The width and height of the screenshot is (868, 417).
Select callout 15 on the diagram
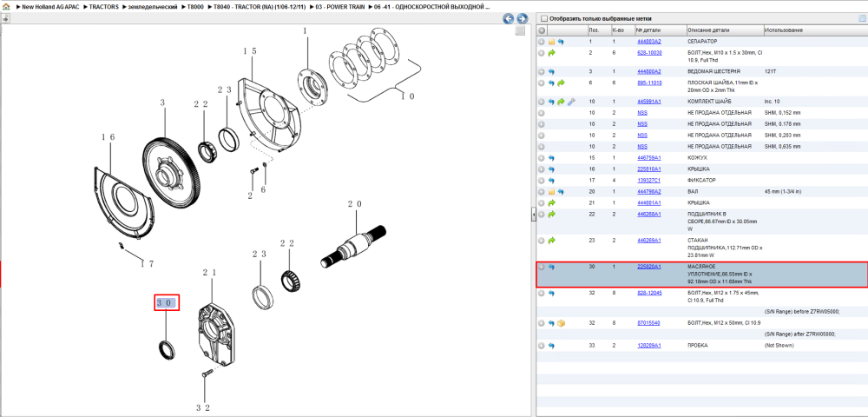[250, 51]
